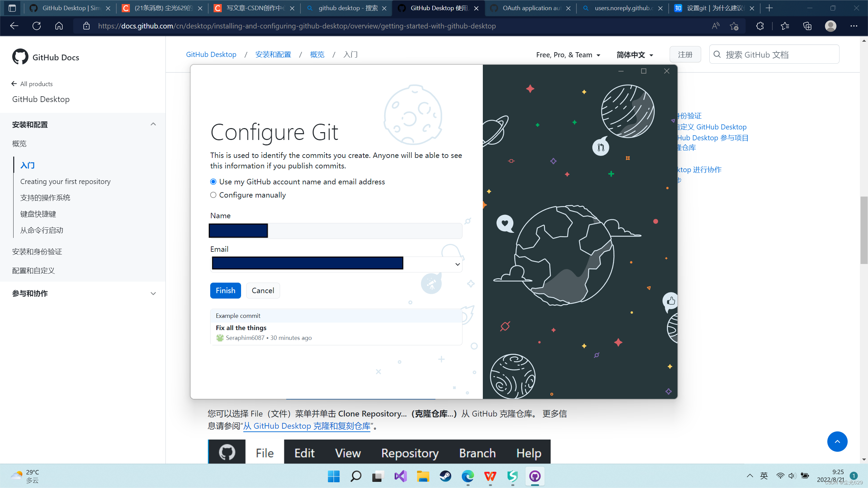Open GitHub Desktop breadcrumb link
This screenshot has width=868, height=488.
(x=211, y=55)
